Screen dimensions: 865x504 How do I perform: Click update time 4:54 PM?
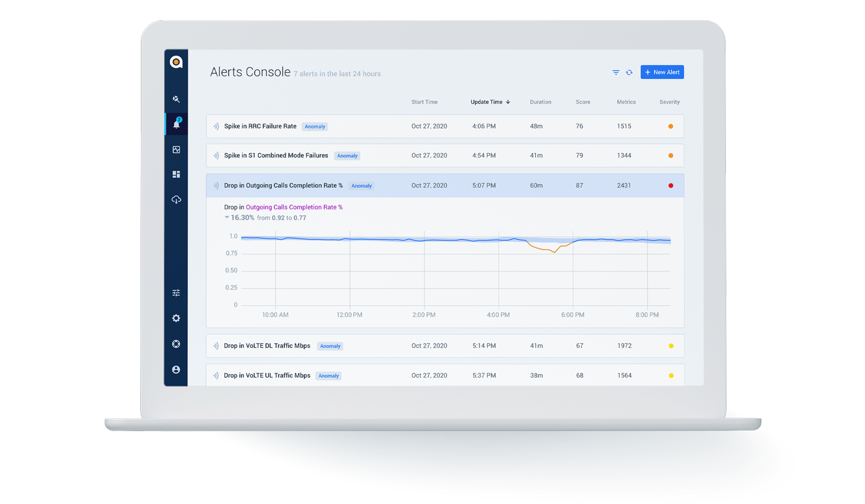pos(484,156)
